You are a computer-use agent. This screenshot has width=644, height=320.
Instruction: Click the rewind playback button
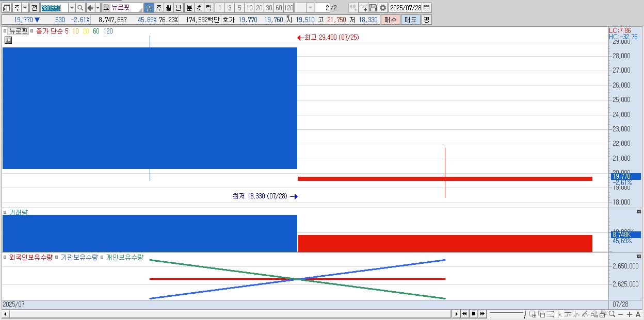pyautogui.click(x=465, y=314)
